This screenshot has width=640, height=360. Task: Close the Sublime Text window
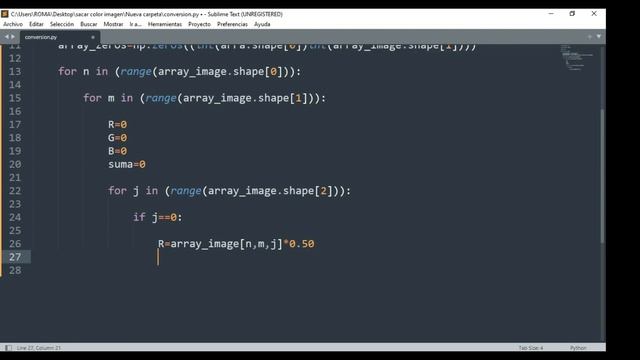[x=594, y=13]
